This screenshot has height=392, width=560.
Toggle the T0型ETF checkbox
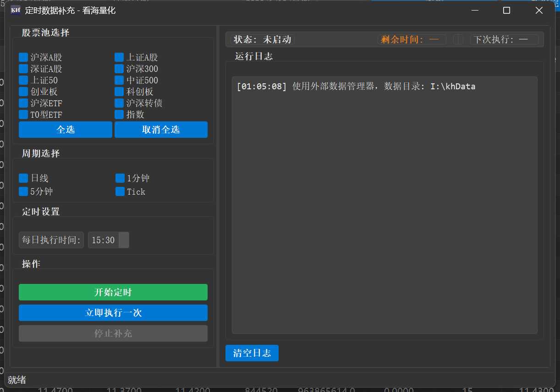click(23, 114)
